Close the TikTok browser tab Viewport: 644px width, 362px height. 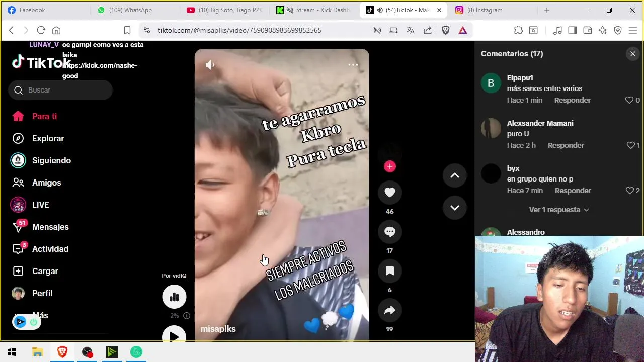(439, 10)
